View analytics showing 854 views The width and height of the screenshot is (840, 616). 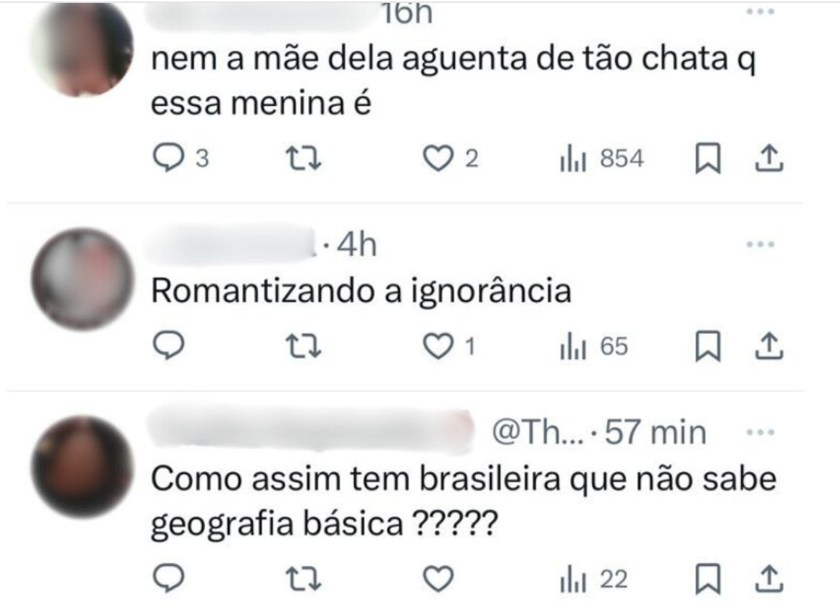point(601,159)
